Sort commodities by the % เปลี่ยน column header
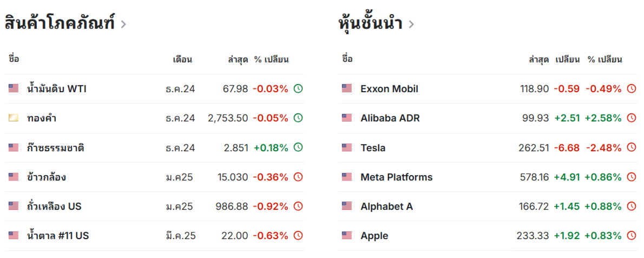 pyautogui.click(x=271, y=59)
